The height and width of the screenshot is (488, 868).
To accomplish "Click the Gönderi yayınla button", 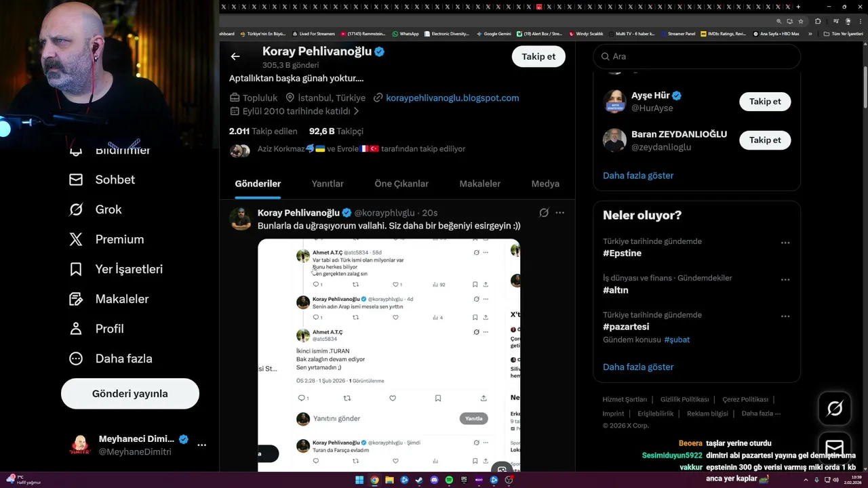I will pos(130,394).
